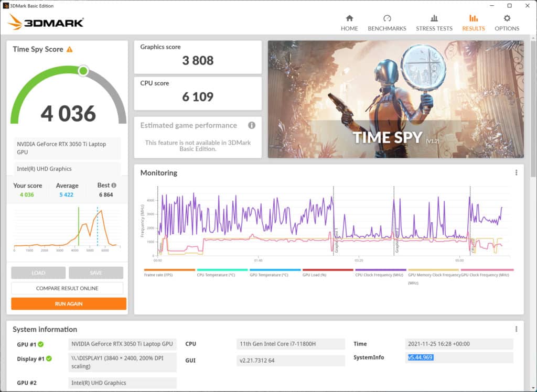The image size is (537, 392).
Task: Click the Best score 6 864
Action: pyautogui.click(x=106, y=195)
